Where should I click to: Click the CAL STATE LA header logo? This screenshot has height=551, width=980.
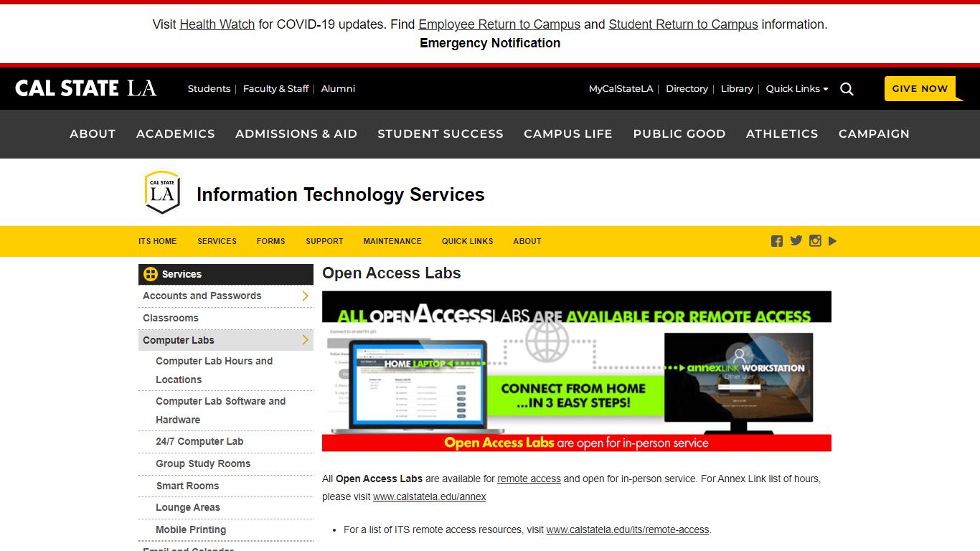tap(85, 88)
